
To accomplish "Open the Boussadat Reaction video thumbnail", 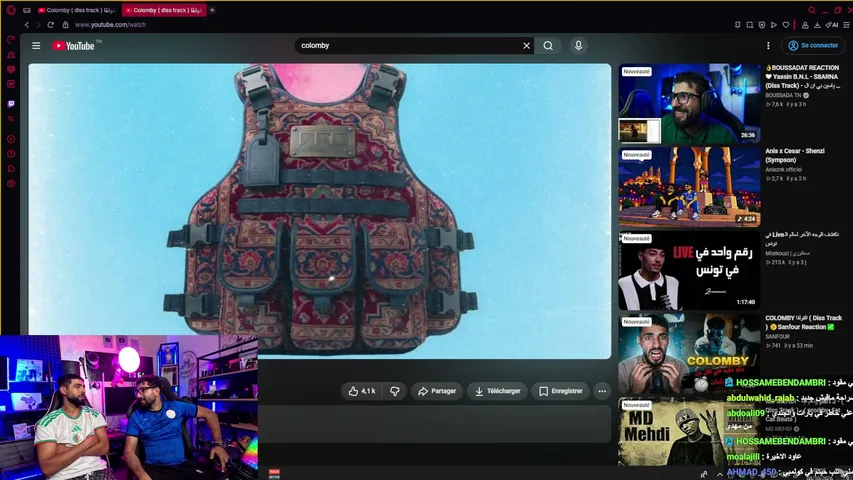I will 689,103.
